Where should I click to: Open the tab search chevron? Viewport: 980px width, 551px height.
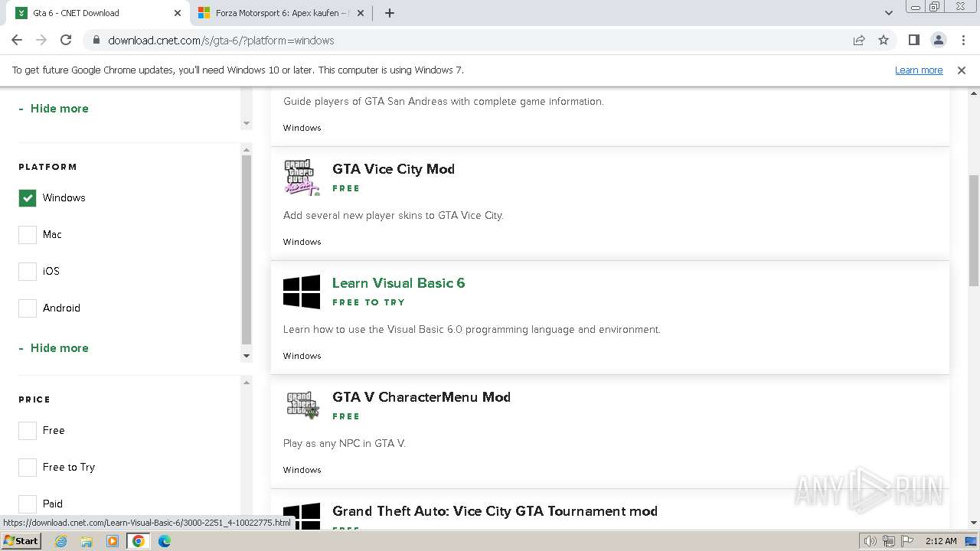pos(888,13)
